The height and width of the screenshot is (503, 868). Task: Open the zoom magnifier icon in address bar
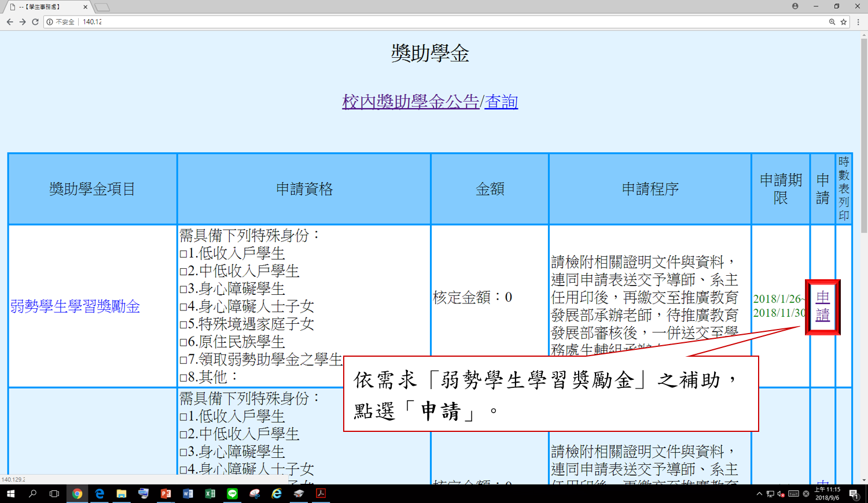pyautogui.click(x=832, y=22)
